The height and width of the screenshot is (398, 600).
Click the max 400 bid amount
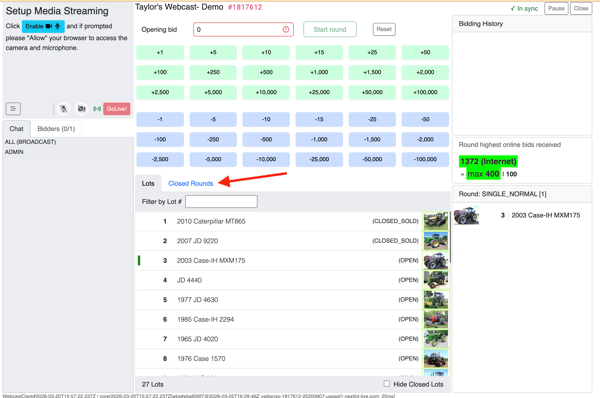click(483, 174)
